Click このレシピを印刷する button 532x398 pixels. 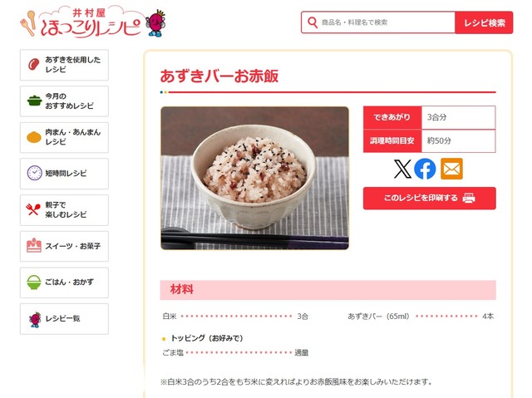pyautogui.click(x=430, y=198)
